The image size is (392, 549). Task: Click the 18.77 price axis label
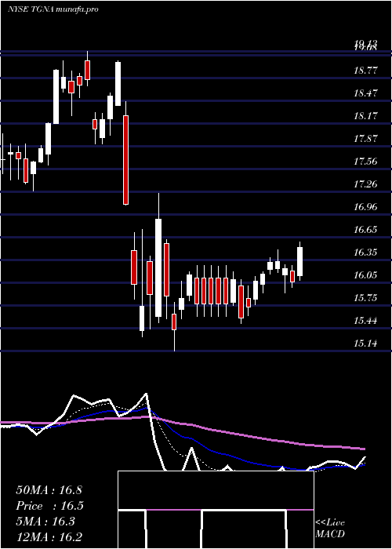(x=365, y=71)
